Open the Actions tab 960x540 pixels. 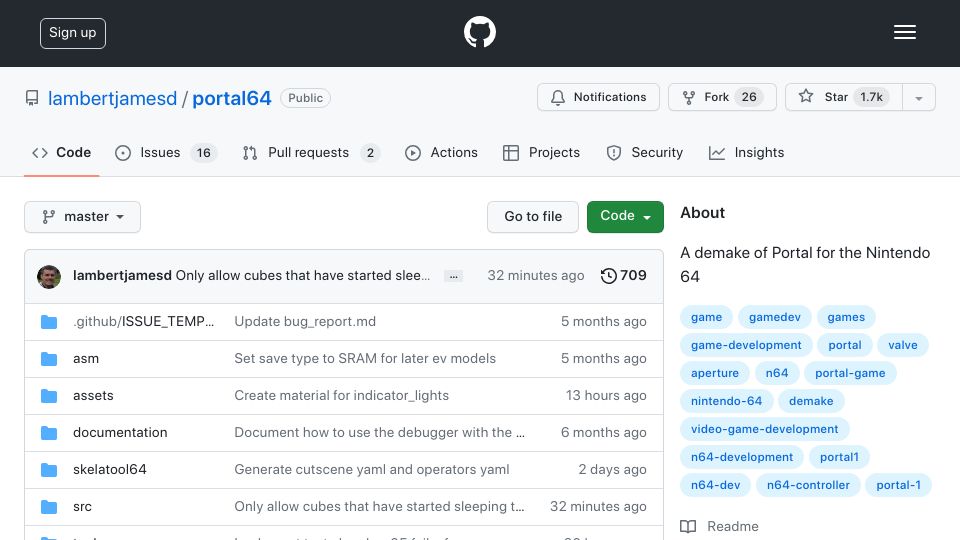tap(441, 152)
